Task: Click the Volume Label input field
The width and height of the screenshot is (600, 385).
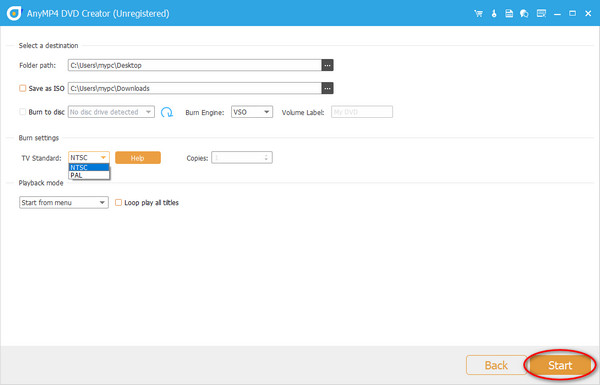Action: (362, 112)
